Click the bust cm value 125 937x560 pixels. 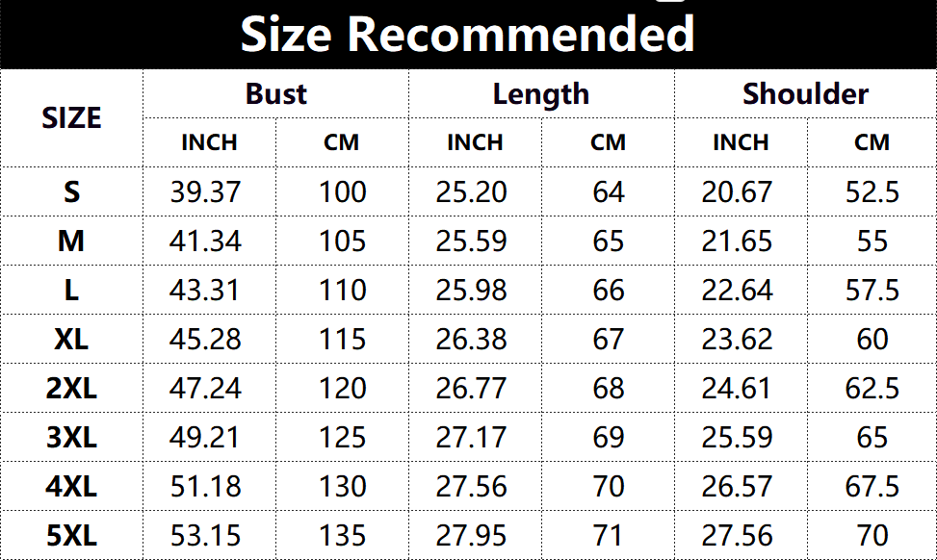pyautogui.click(x=342, y=437)
